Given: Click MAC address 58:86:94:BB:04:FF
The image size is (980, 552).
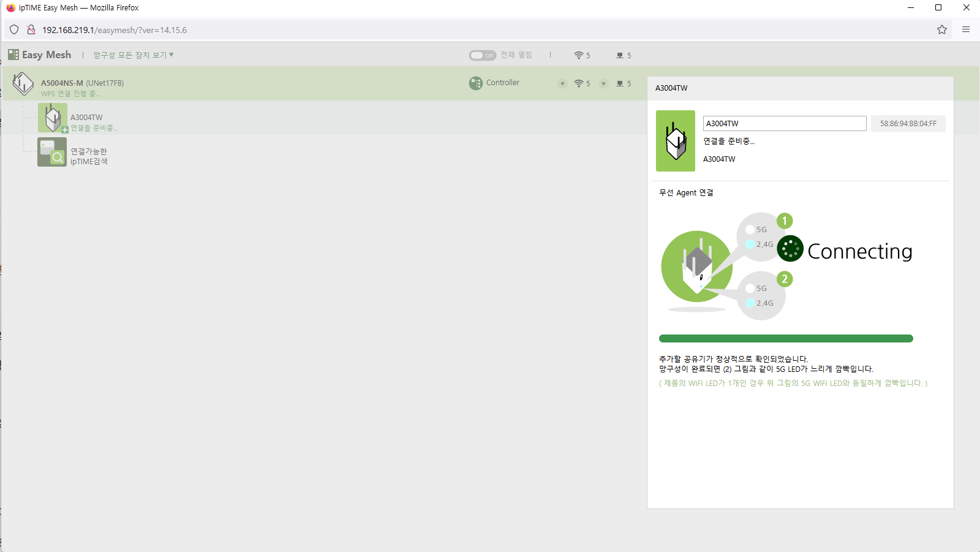Looking at the screenshot, I should pyautogui.click(x=908, y=124).
